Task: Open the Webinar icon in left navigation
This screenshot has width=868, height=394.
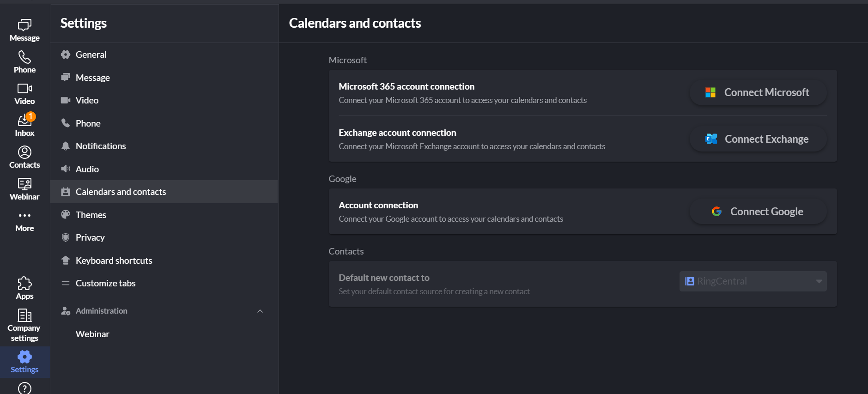Action: click(24, 184)
